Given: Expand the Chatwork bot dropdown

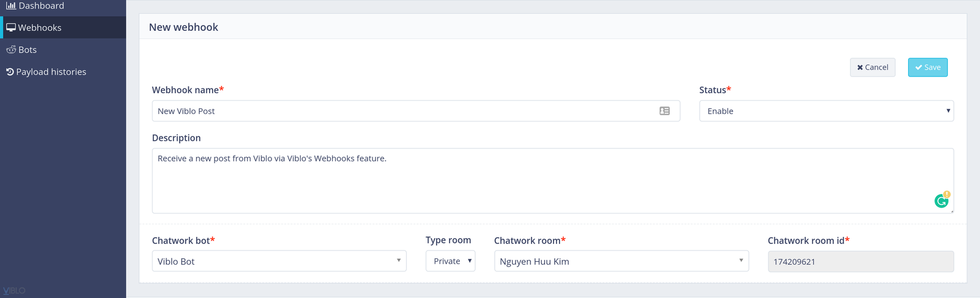Looking at the screenshot, I should pos(279,261).
